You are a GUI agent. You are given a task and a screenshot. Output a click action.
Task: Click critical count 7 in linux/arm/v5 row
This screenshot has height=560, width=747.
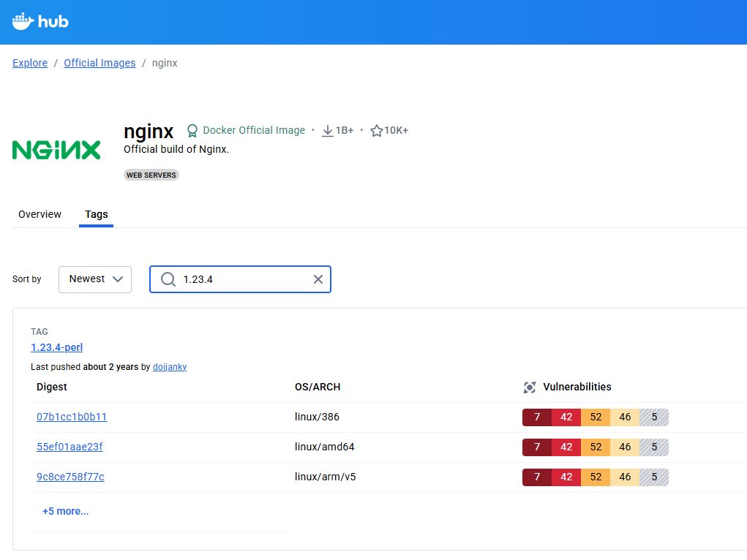(537, 477)
